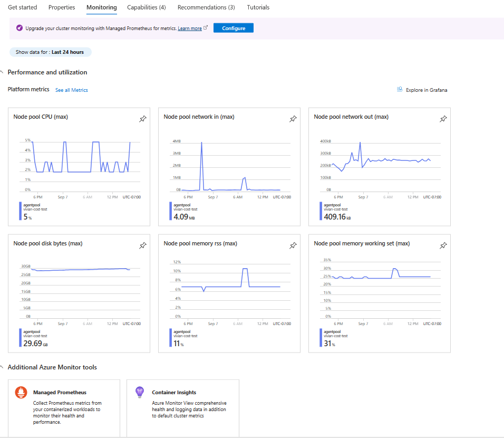Click the Container Insights lightbulb icon
The image size is (504, 438).
140,392
